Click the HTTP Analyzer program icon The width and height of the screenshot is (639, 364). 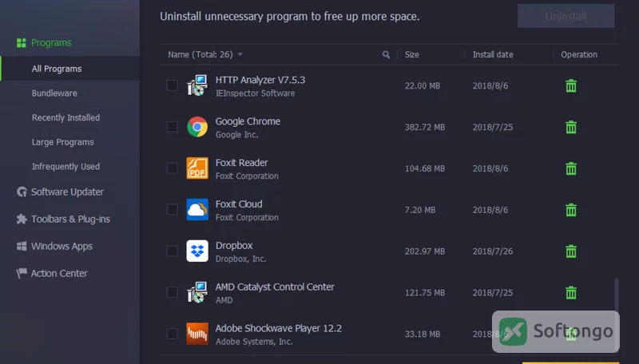point(197,85)
